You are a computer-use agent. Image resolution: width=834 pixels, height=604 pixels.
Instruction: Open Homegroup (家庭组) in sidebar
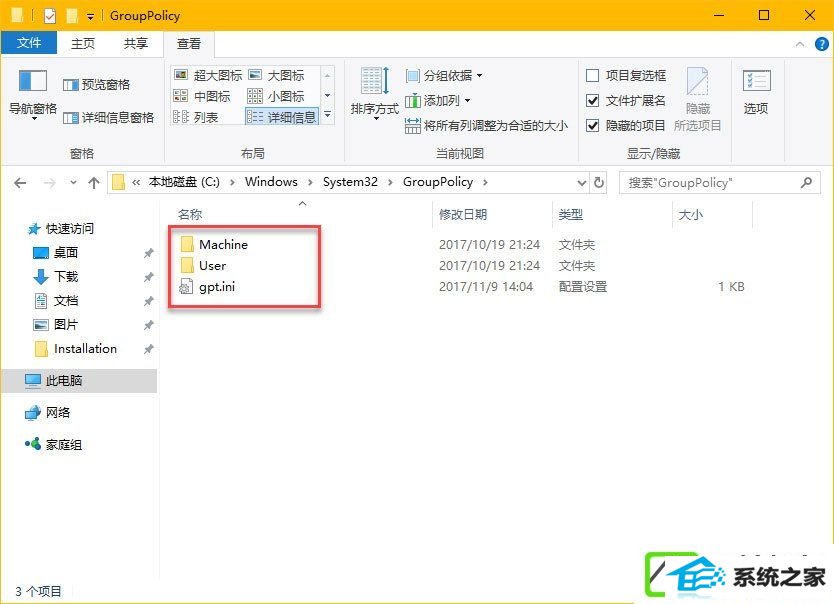pyautogui.click(x=54, y=444)
